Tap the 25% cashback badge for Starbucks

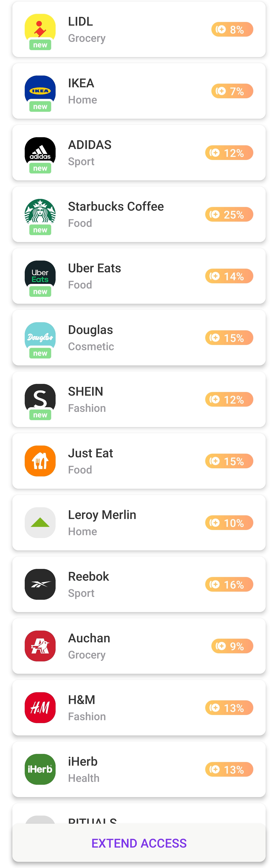pyautogui.click(x=229, y=214)
